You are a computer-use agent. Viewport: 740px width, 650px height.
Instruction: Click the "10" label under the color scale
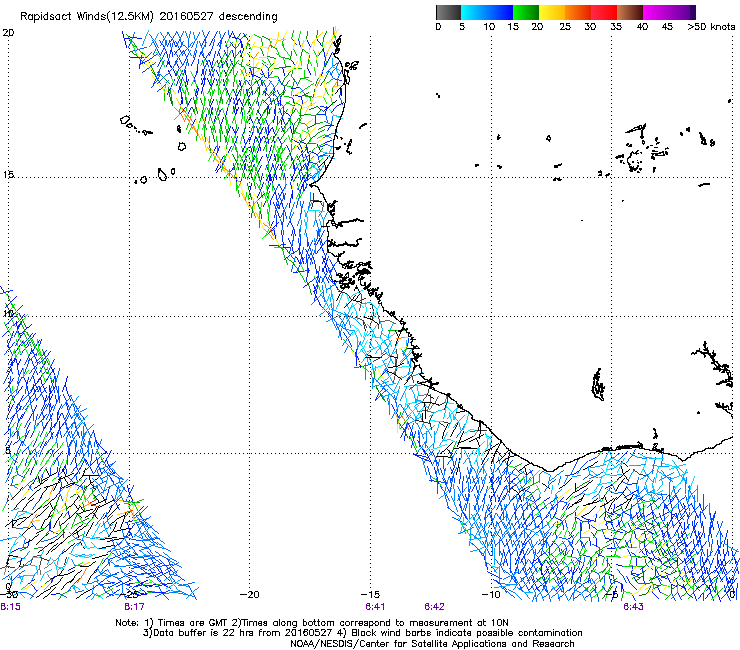point(489,27)
